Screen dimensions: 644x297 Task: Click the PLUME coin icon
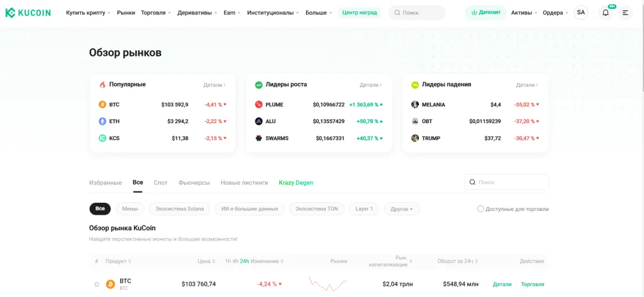[258, 104]
